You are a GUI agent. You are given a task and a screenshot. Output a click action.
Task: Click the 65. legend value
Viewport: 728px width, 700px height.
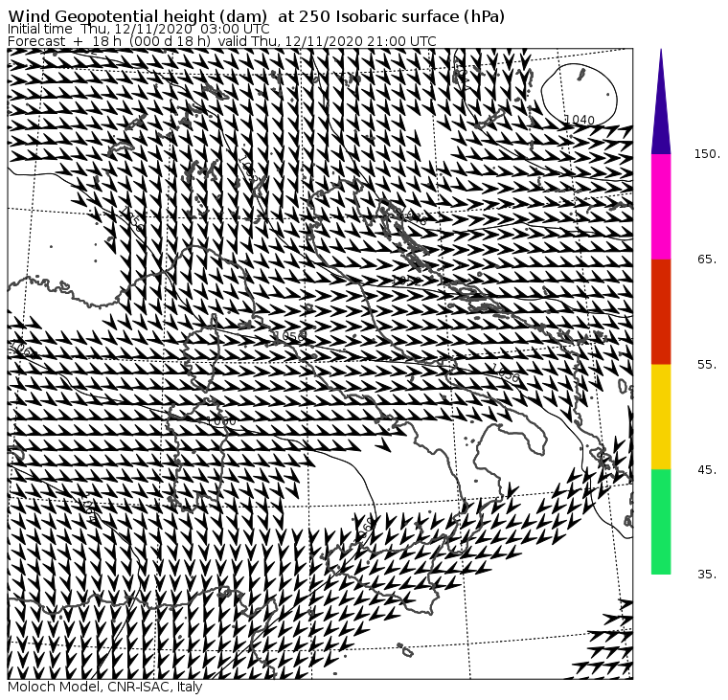[x=707, y=259]
